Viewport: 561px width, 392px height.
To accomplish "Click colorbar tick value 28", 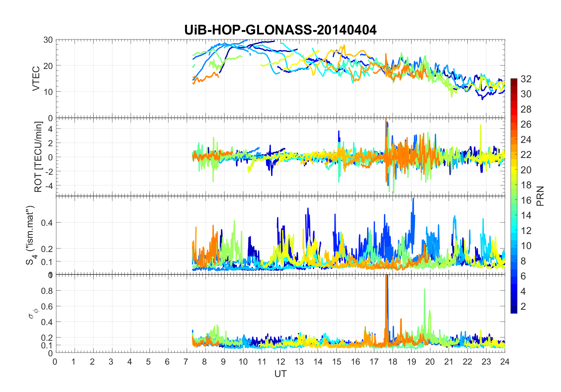I will pos(526,109).
